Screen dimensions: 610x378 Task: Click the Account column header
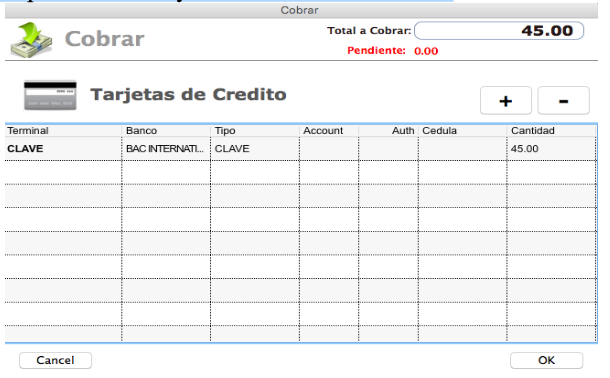point(329,131)
